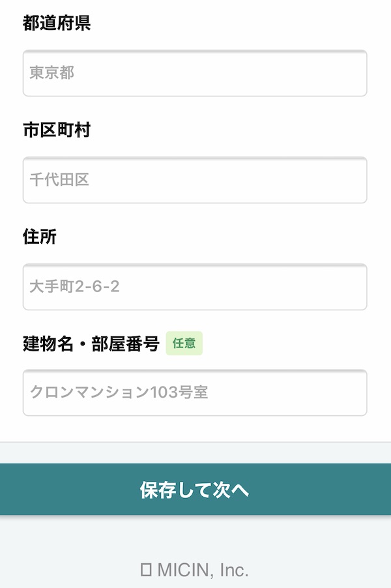391x588 pixels.
Task: Click the 千代田区 placeholder text
Action: (59, 180)
